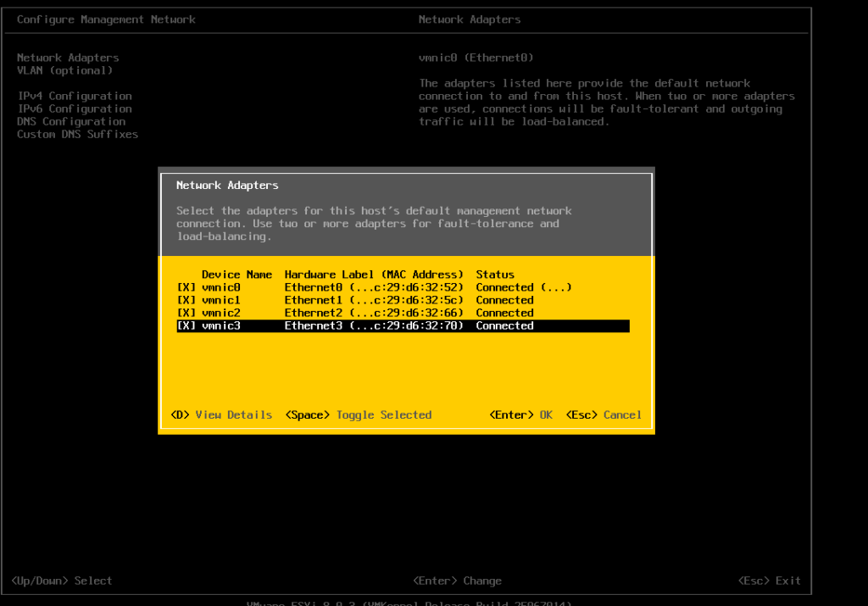Open IPv6 Configuration menu item
868x606 pixels.
pyautogui.click(x=75, y=108)
